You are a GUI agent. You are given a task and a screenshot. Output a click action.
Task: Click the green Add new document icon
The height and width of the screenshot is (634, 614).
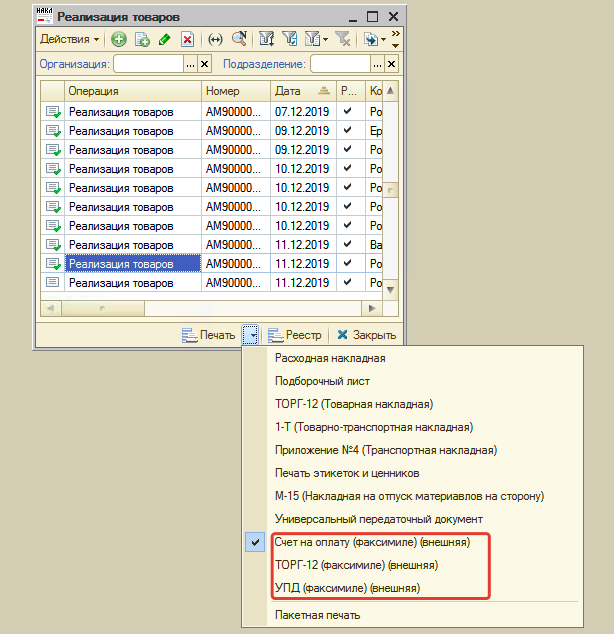pyautogui.click(x=119, y=40)
